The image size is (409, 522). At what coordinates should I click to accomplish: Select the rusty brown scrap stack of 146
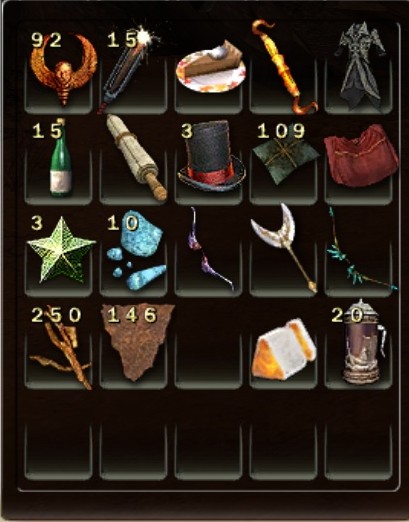(x=137, y=343)
